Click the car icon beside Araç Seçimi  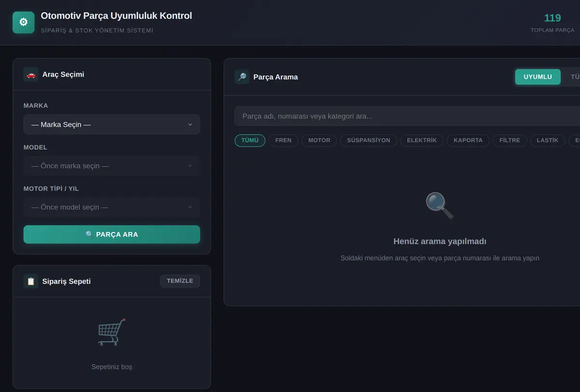point(31,74)
